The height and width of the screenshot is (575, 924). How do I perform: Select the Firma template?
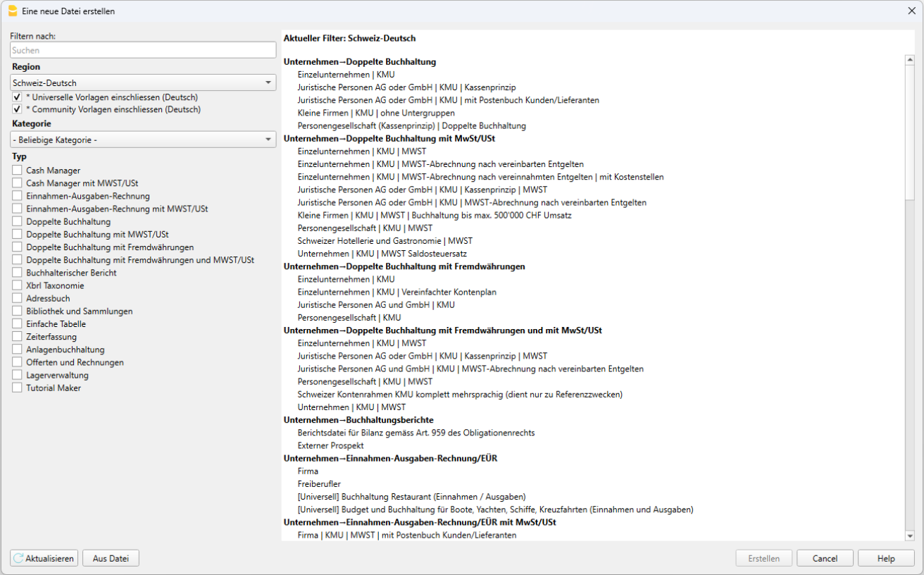[x=308, y=471]
